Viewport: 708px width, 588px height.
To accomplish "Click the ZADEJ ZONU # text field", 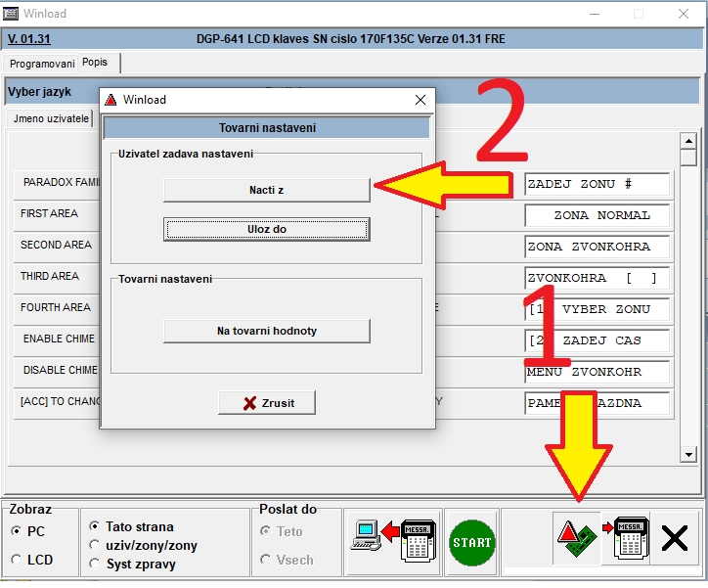I will 597,184.
